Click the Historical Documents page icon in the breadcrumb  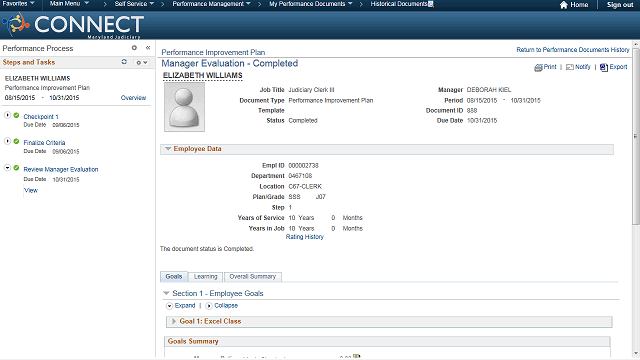click(x=431, y=4)
